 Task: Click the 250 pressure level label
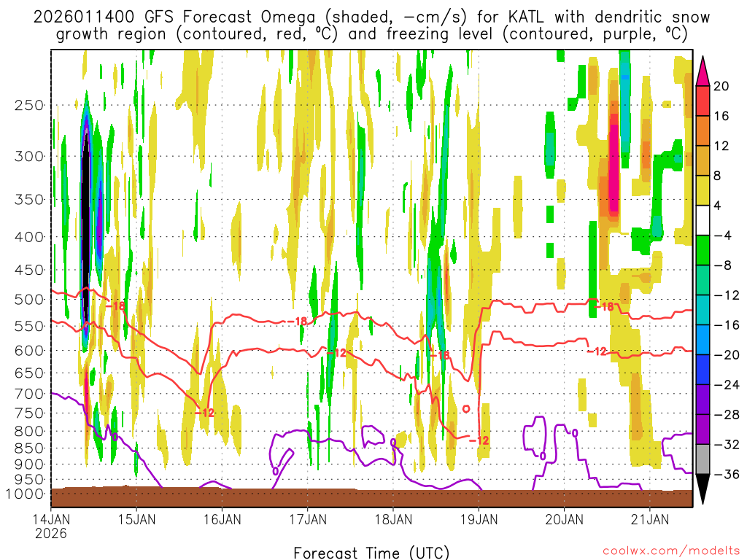[29, 105]
